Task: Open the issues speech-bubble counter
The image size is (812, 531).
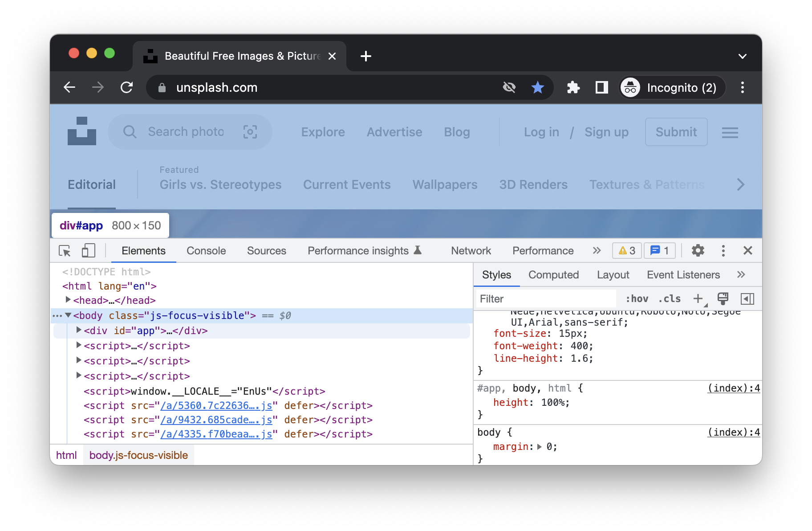Action: click(659, 250)
